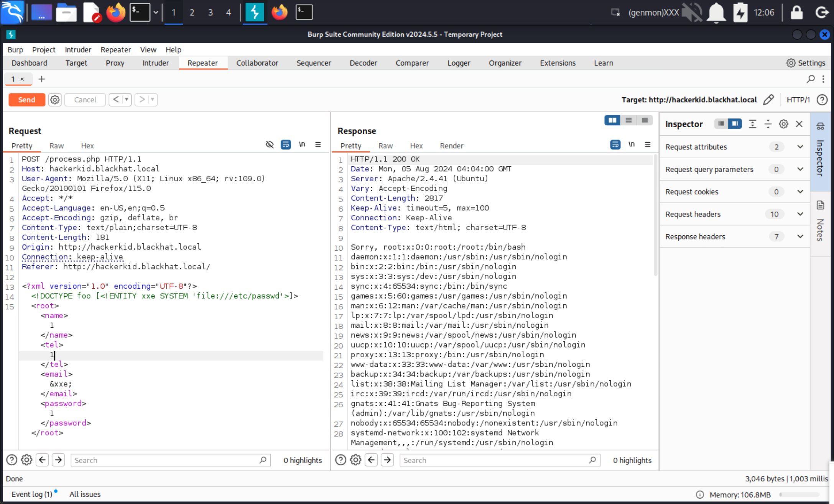
Task: Hide non-printable characters in the Request
Action: click(270, 144)
